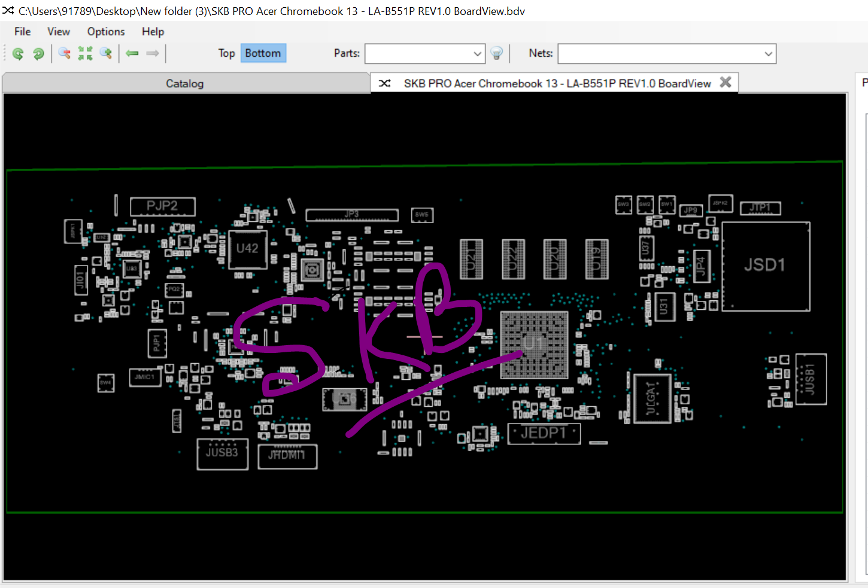Viewport: 868px width, 588px height.
Task: Select chip U37 on the board
Action: (x=646, y=248)
